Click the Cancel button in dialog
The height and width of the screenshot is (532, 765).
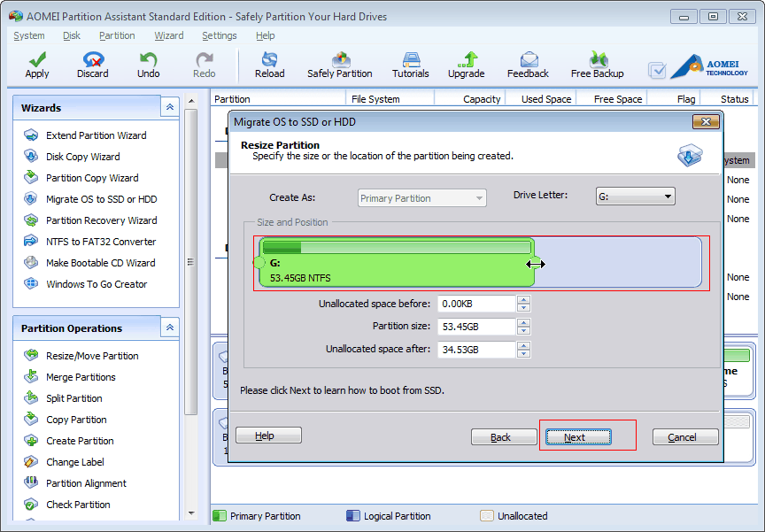tap(685, 437)
